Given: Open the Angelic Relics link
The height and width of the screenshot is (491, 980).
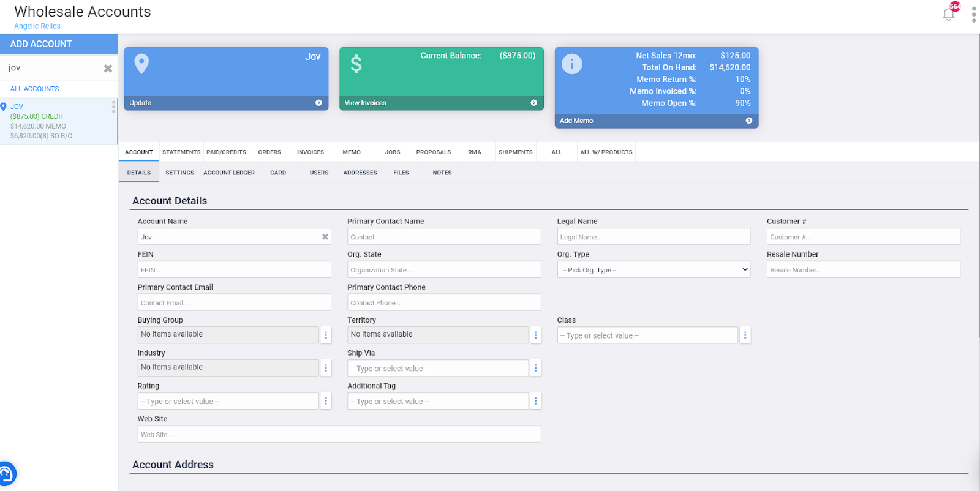Looking at the screenshot, I should [x=37, y=26].
